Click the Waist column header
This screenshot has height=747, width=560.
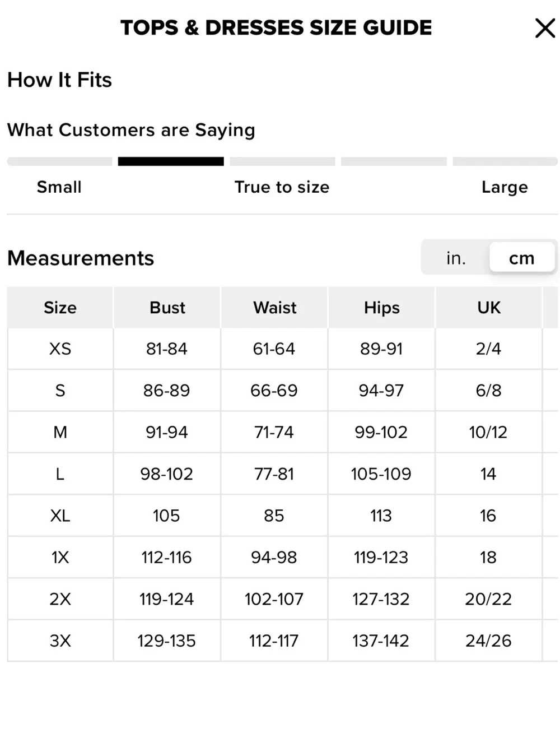coord(274,308)
